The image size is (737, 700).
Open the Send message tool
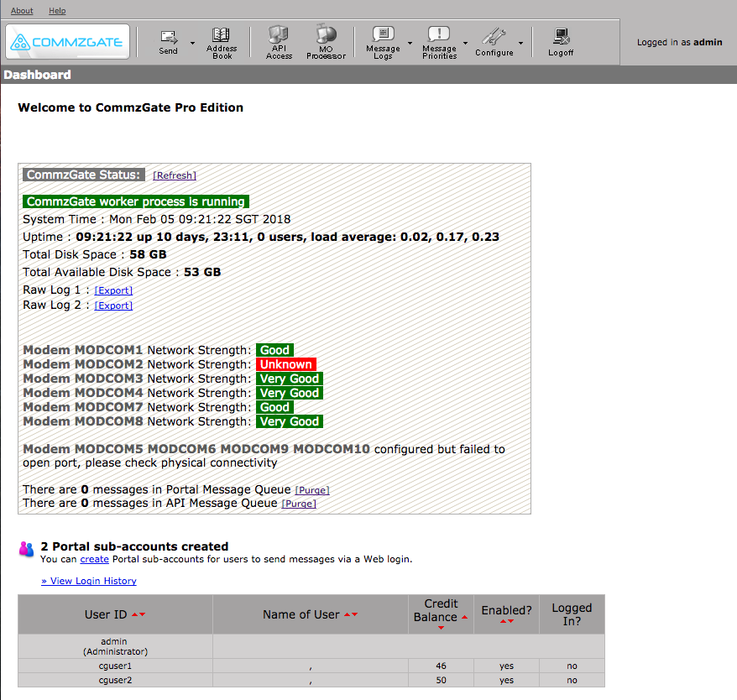(x=168, y=42)
